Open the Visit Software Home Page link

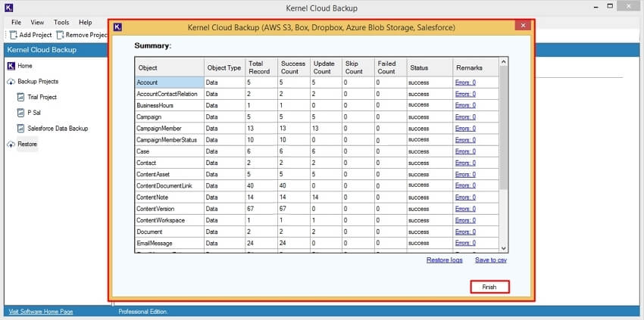pyautogui.click(x=41, y=312)
